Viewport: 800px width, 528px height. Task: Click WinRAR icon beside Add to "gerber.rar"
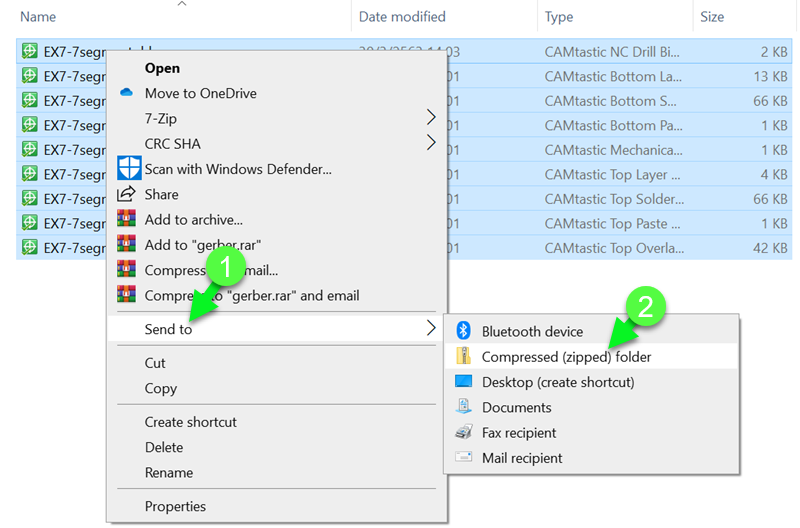point(126,244)
